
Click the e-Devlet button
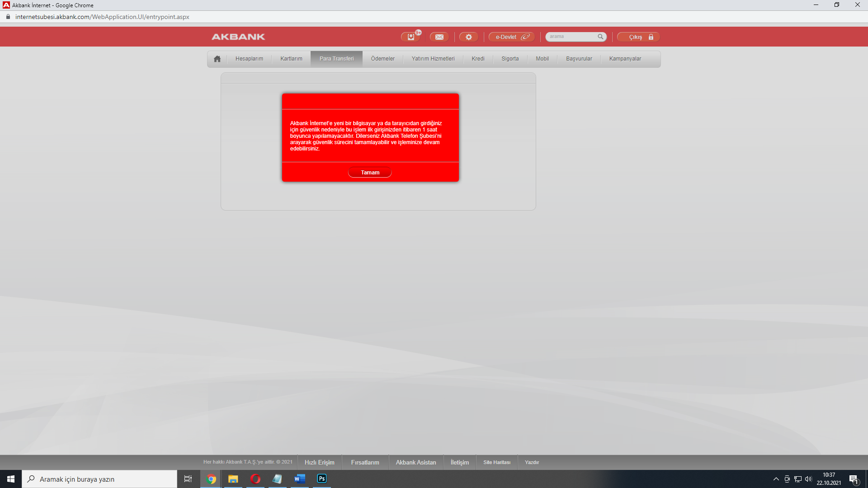click(x=512, y=37)
